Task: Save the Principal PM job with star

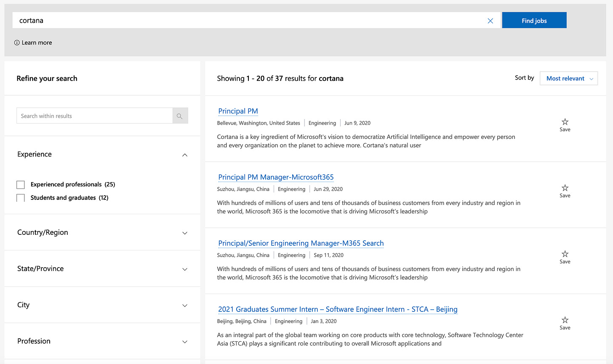Action: (x=565, y=125)
